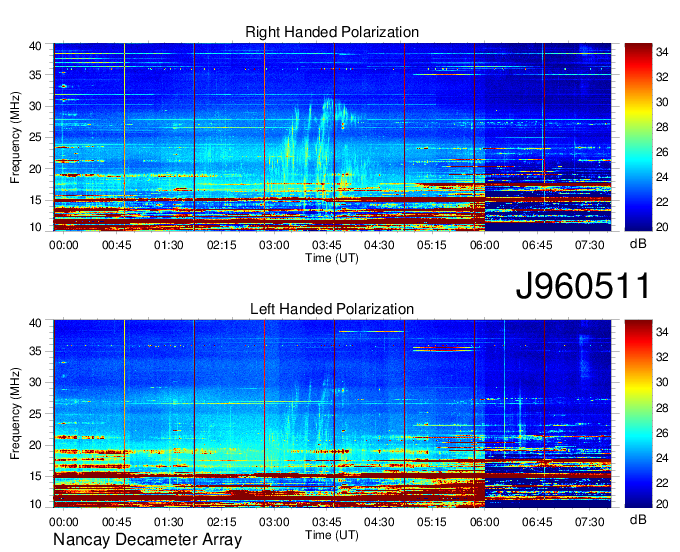Click 04:30 tick of Left Handed plot

[x=379, y=522]
